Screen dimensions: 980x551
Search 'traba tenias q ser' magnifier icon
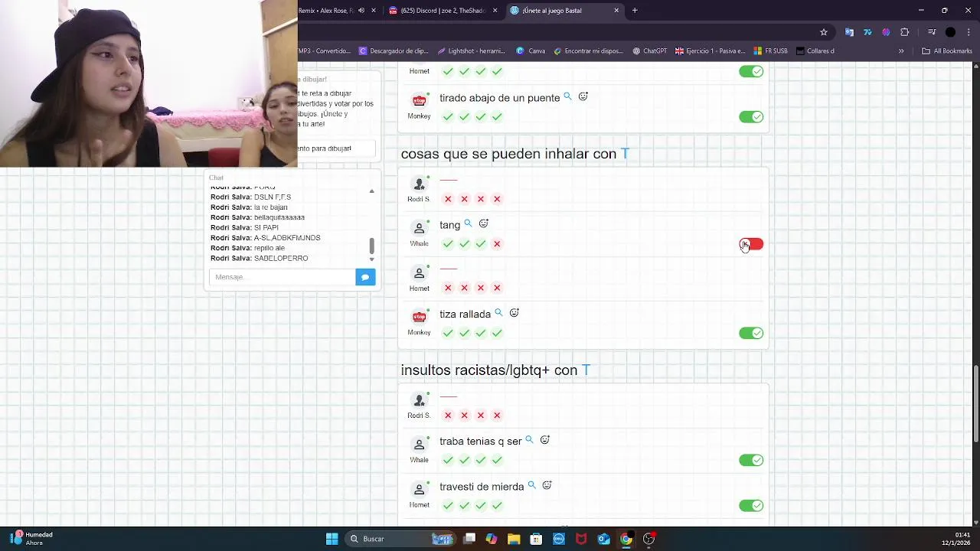click(x=529, y=440)
